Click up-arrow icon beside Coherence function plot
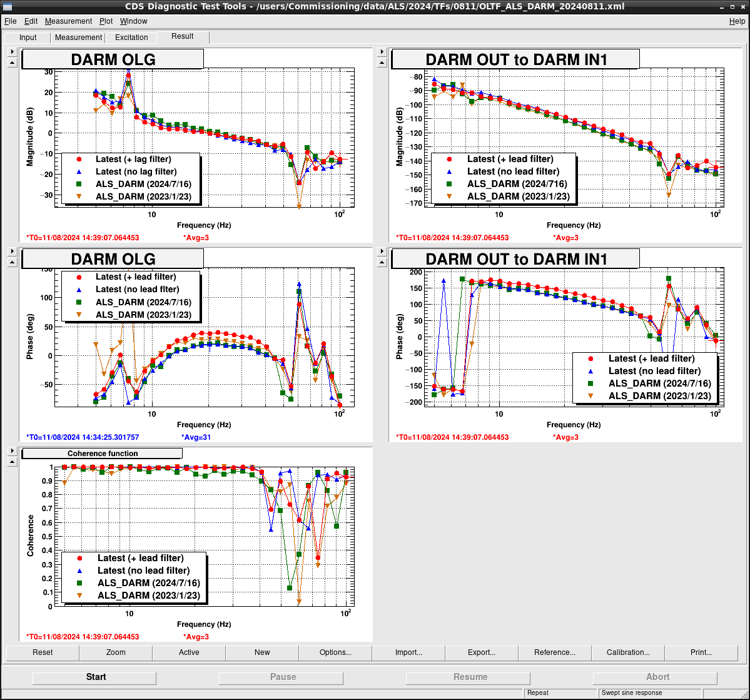Screen dimensions: 750x700 (12, 462)
